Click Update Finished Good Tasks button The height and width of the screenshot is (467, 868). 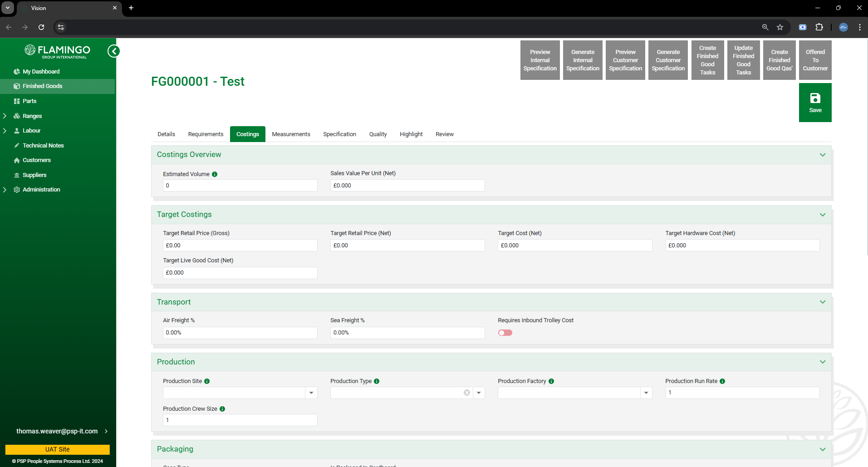pos(743,60)
